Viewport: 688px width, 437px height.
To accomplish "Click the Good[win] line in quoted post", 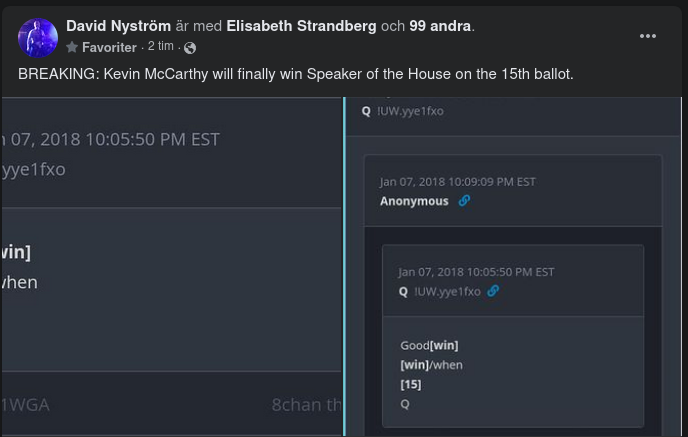I will [x=429, y=345].
